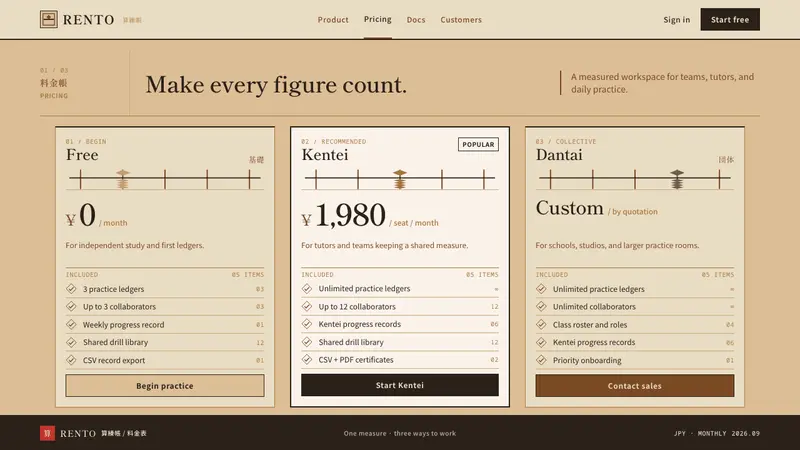Click the Dantai plan title

point(559,155)
